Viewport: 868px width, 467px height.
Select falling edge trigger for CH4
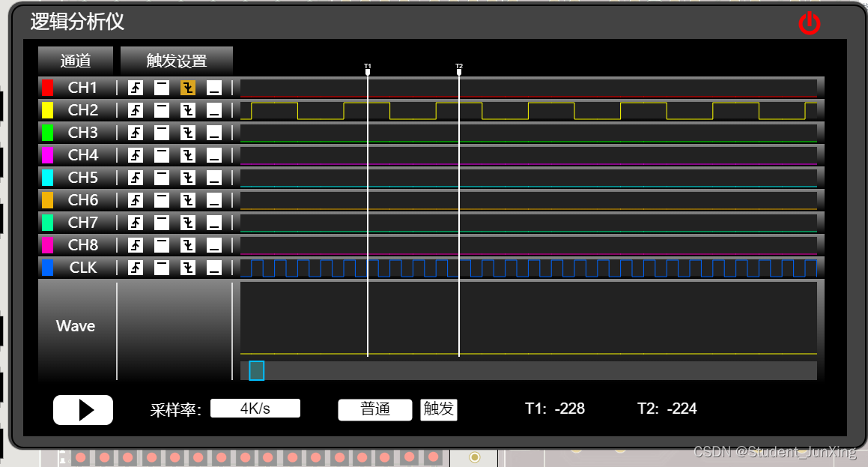(x=188, y=155)
